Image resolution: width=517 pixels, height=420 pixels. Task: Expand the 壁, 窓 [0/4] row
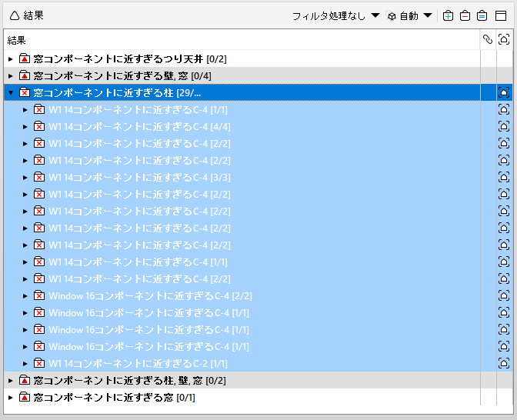[x=11, y=76]
